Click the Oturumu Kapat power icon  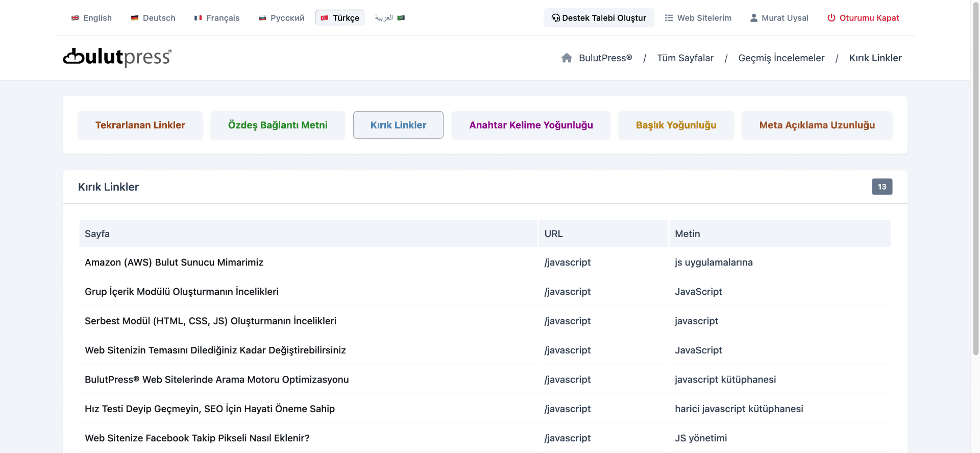point(831,18)
